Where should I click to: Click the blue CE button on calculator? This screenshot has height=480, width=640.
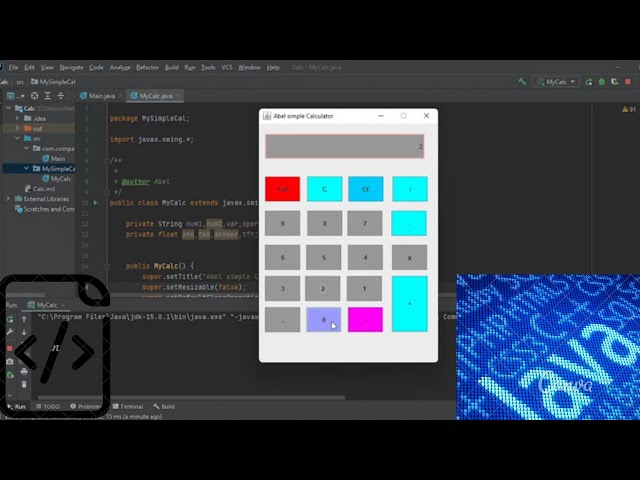[x=366, y=189]
